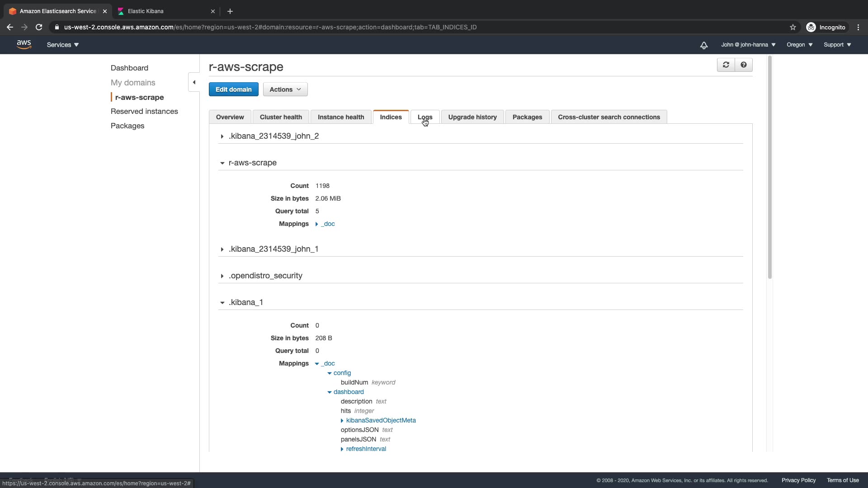The image size is (868, 488).
Task: Open the Actions dropdown menu
Action: tap(285, 89)
